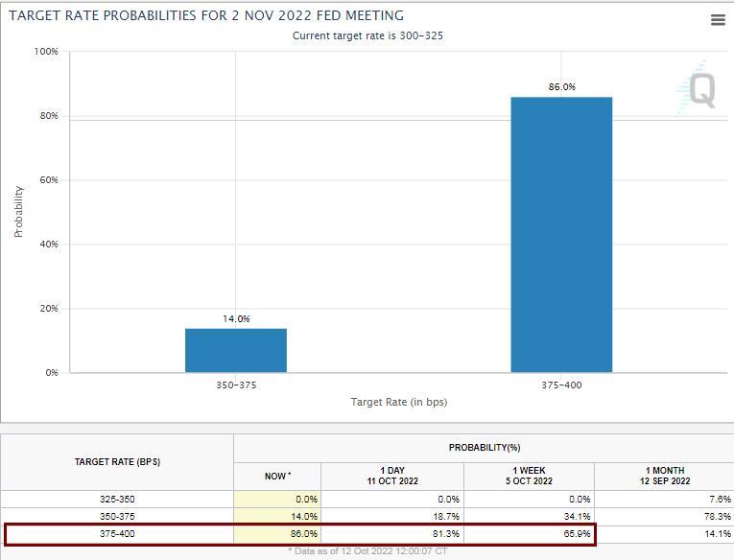The image size is (734, 560).
Task: Select the 325-350 target rate row
Action: tap(367, 500)
